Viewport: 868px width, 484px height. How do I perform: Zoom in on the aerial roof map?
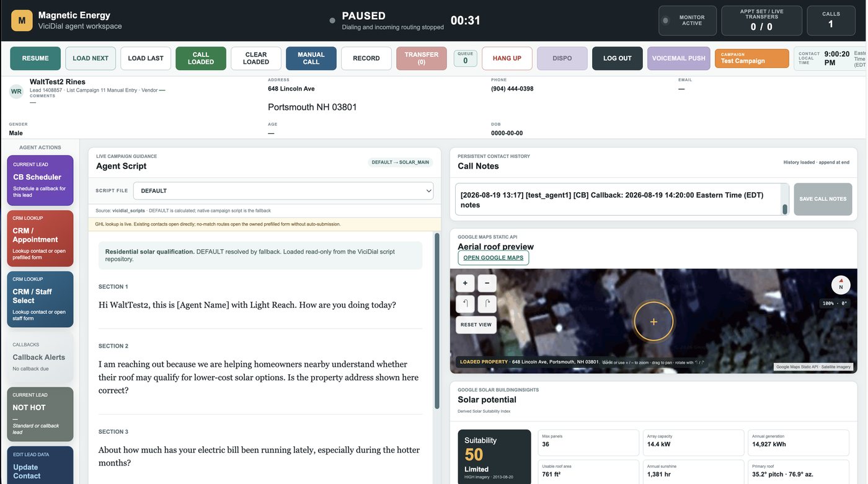coord(465,283)
